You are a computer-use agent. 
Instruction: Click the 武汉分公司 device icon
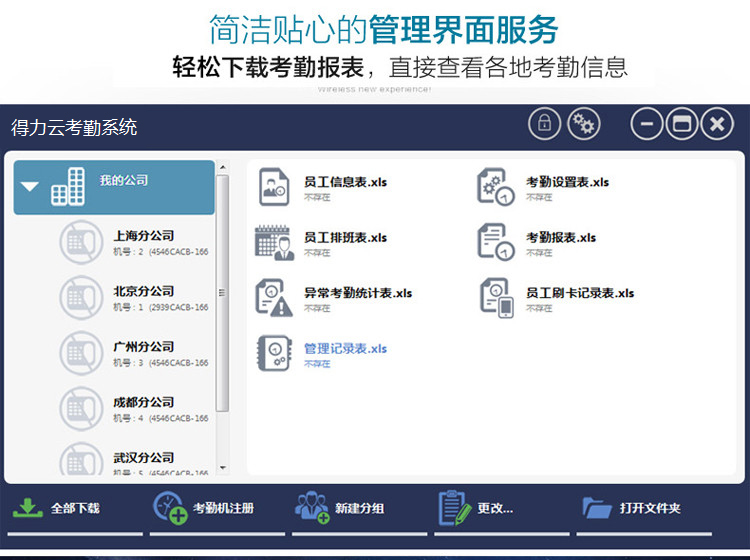81,459
